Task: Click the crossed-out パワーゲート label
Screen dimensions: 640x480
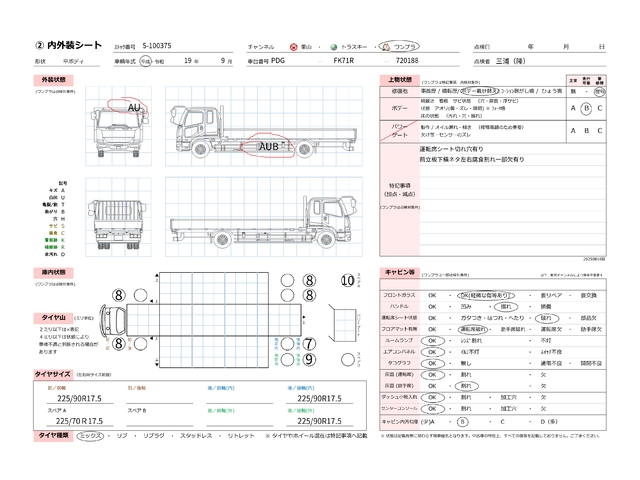Action: [x=400, y=131]
